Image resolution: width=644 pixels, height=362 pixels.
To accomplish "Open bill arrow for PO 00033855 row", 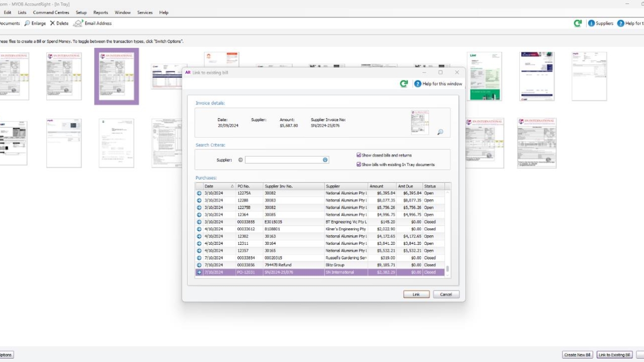I will click(199, 222).
